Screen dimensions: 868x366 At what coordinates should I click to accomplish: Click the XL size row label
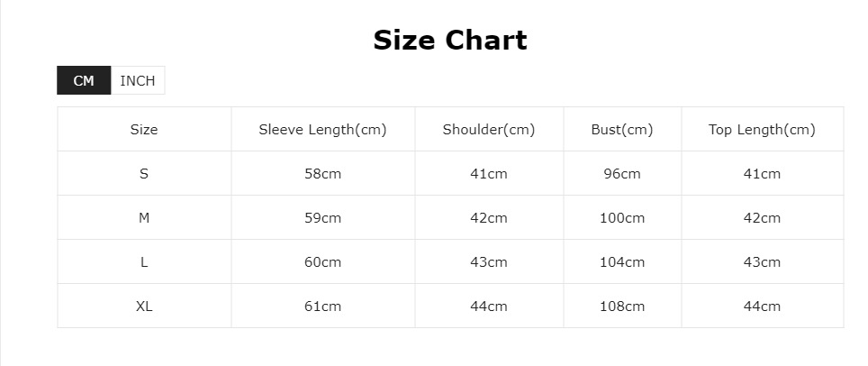[x=144, y=306]
